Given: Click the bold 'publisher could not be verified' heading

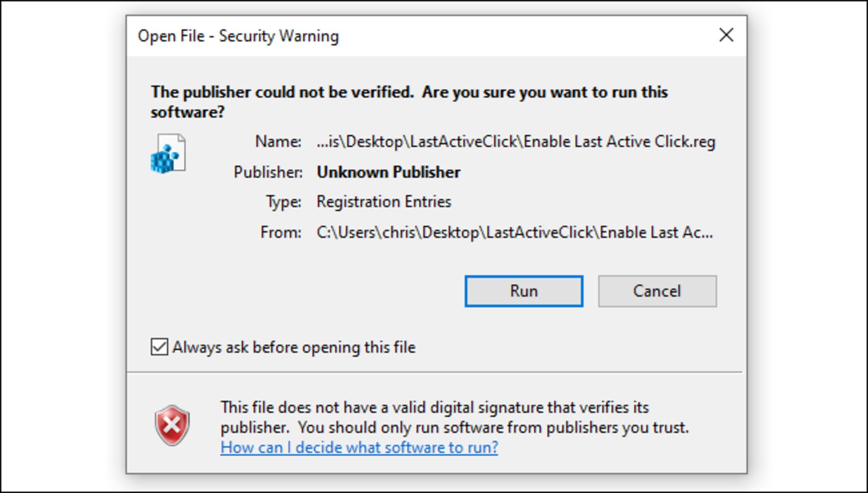Looking at the screenshot, I should [x=409, y=92].
